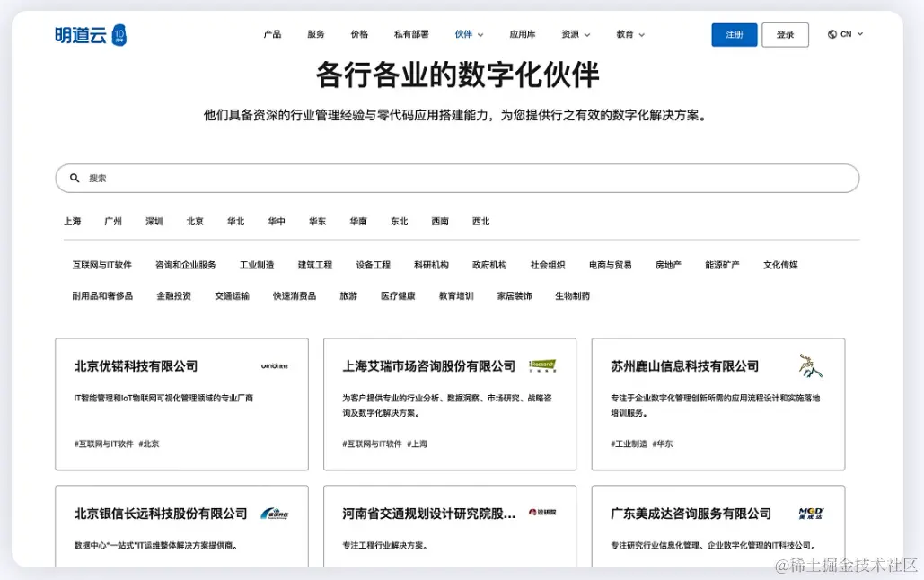Open 广东美成达咨询服务有限公司 card title
The image size is (924, 580).
[691, 514]
